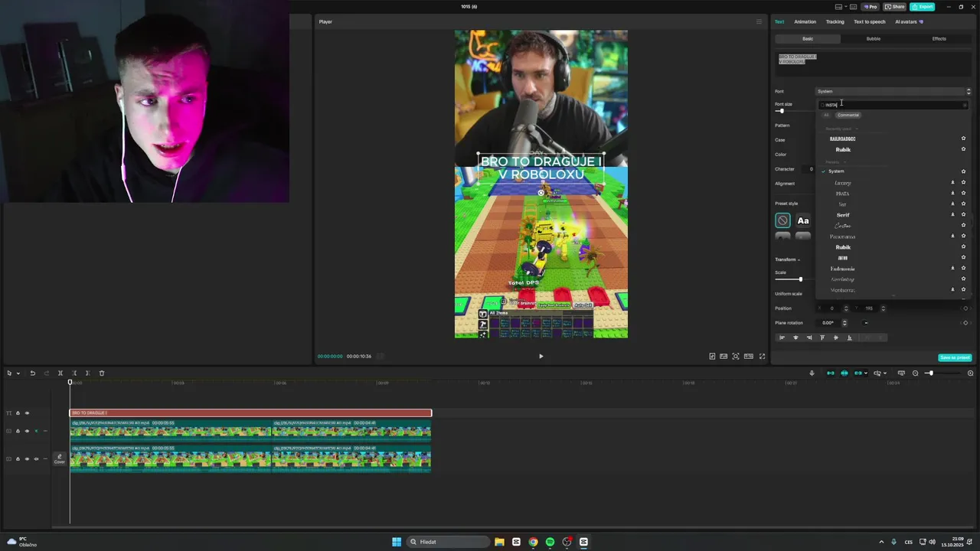This screenshot has height=551, width=980.
Task: Switch to the Animation tab
Action: 805,21
